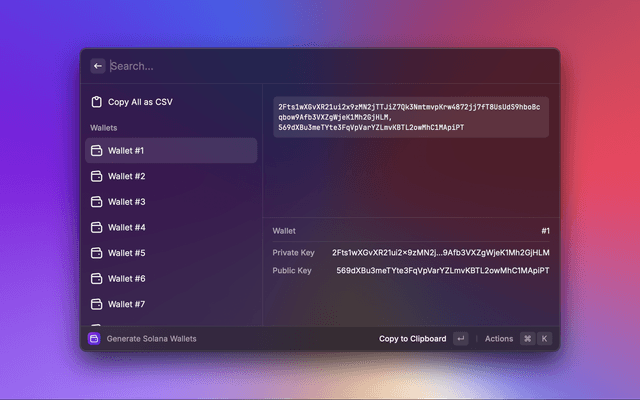The image size is (640, 400).
Task: Click the clipboard icon beside Copy All as CSV
Action: (x=97, y=102)
